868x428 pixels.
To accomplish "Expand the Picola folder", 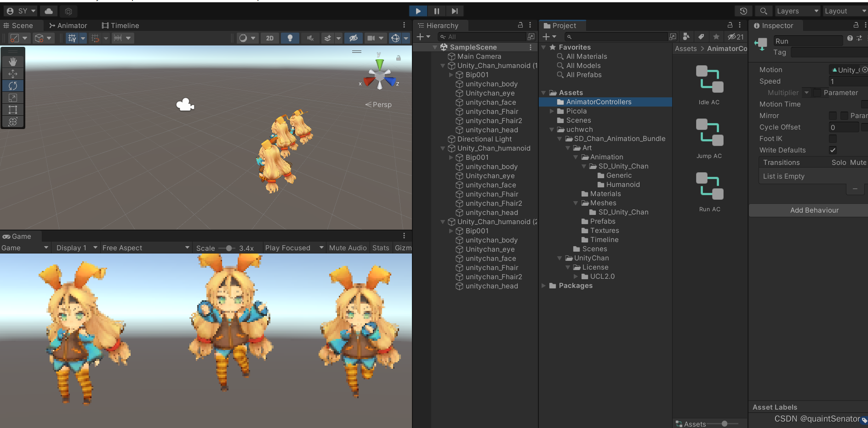I will coord(552,111).
